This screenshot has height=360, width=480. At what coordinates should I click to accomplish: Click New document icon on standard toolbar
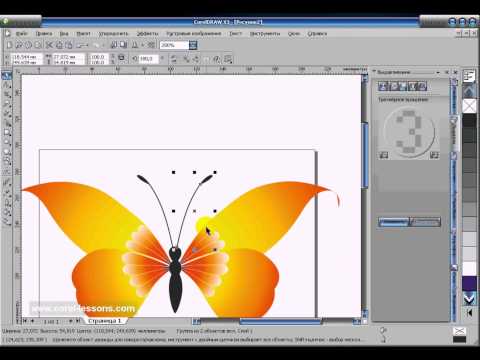pos(9,45)
